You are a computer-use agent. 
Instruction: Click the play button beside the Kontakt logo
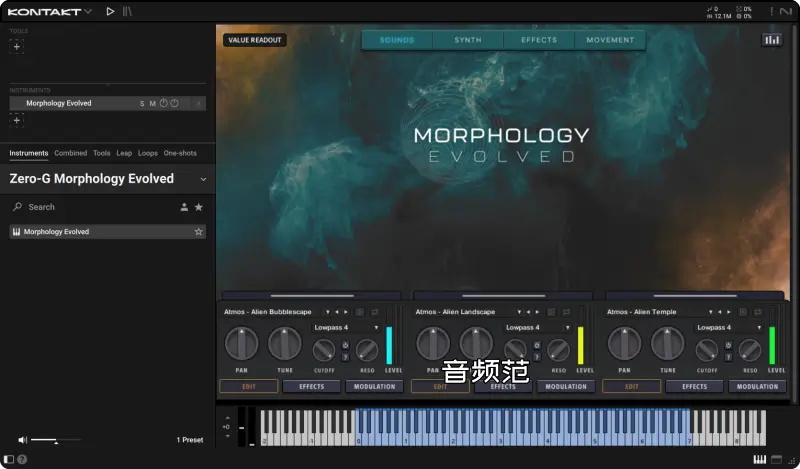coord(110,11)
